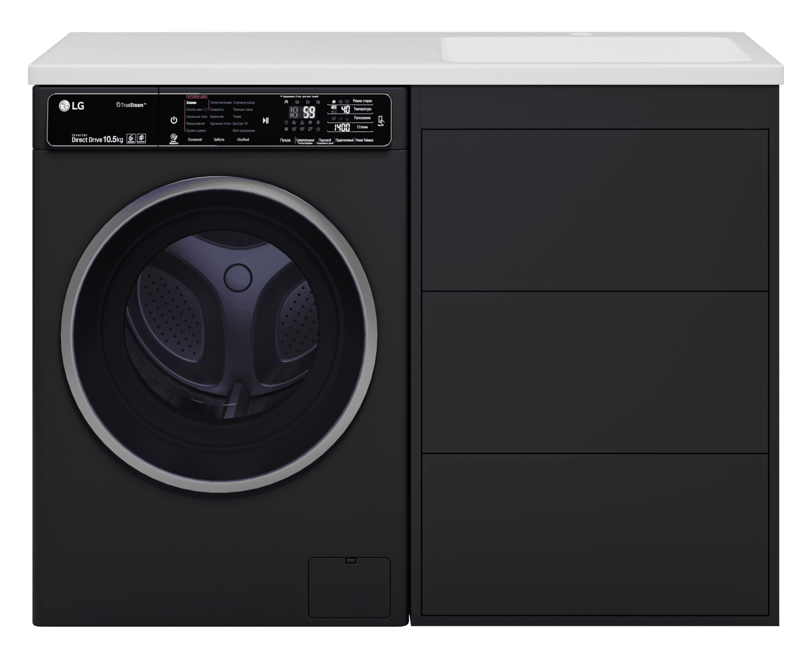Tap the TurboWash swirl badge icon

pos(142,138)
